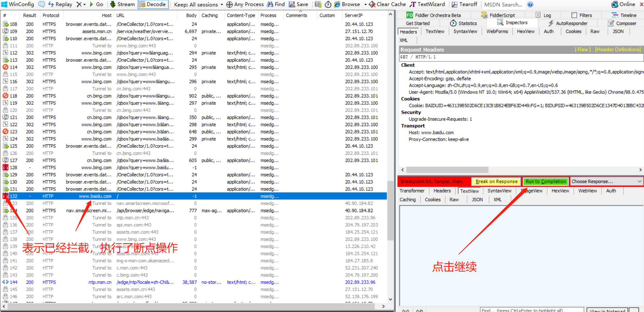The height and width of the screenshot is (312, 644).
Task: Clear Cache from the toolbar
Action: [387, 4]
